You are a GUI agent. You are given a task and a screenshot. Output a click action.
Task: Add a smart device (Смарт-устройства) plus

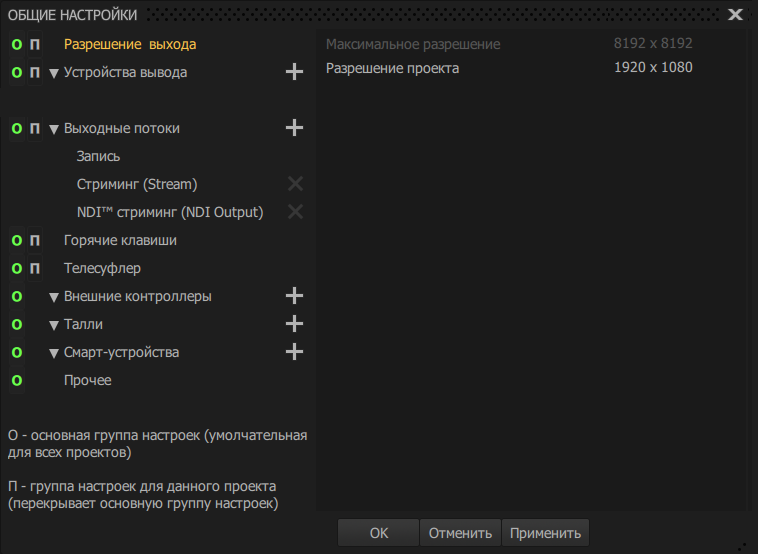pyautogui.click(x=294, y=352)
